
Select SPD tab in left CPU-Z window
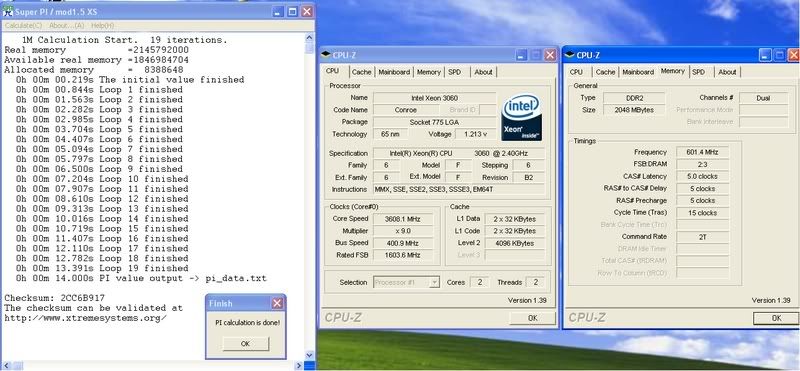pyautogui.click(x=455, y=72)
